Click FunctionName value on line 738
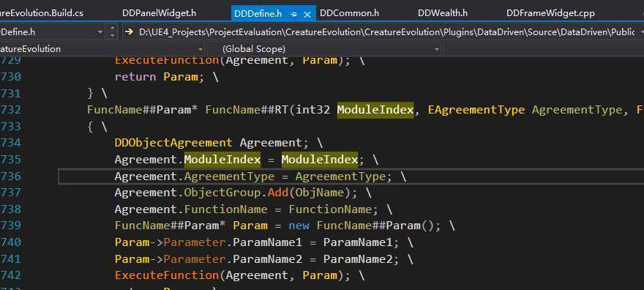Screen dimensions: 644x290 330,209
